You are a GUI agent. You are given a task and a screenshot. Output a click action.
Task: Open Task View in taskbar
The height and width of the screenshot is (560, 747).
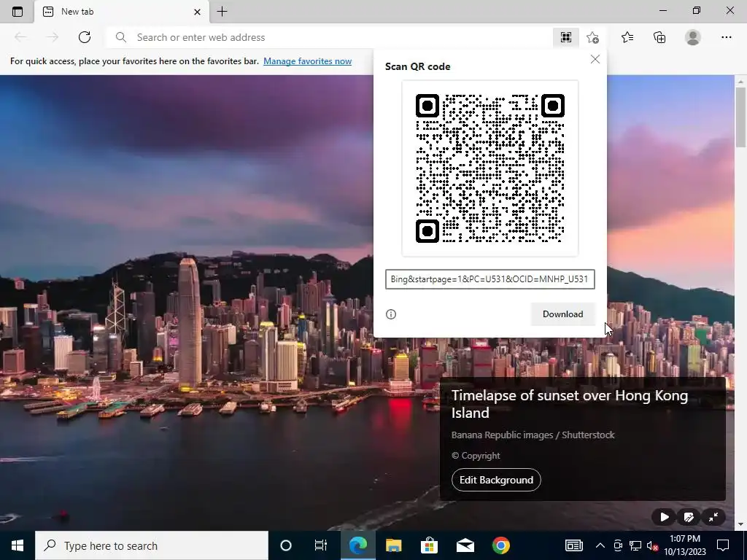pyautogui.click(x=321, y=545)
